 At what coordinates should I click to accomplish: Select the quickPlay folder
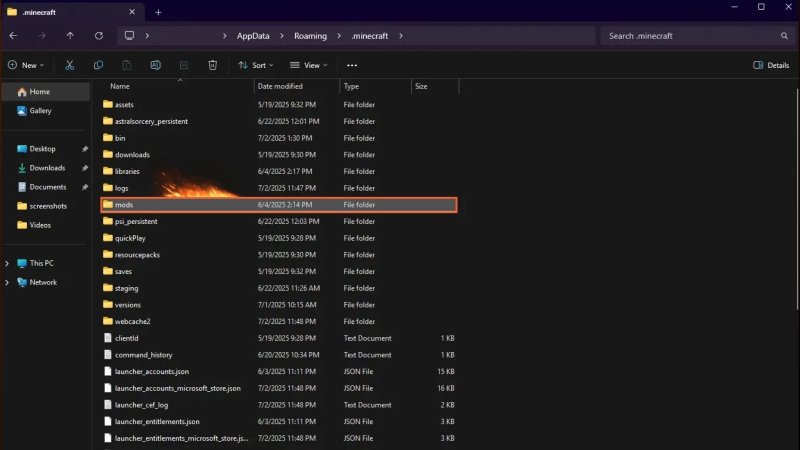click(x=279, y=238)
